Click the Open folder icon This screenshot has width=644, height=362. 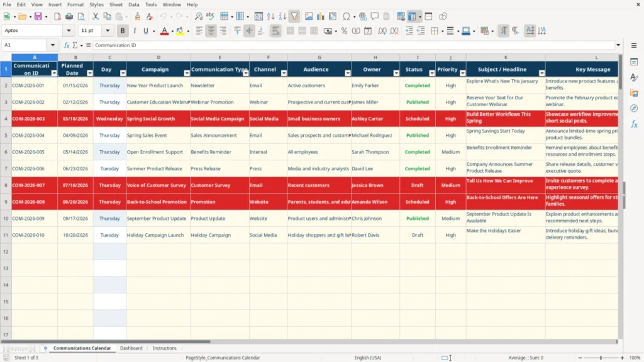[22, 16]
